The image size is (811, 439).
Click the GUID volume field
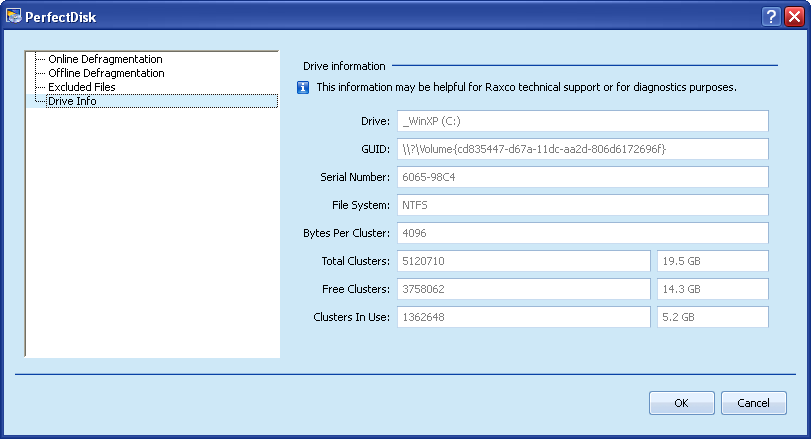(583, 149)
